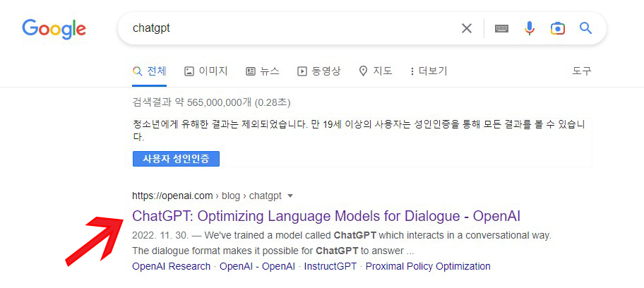Open the 동영상 tab
The image size is (644, 288).
pyautogui.click(x=318, y=71)
